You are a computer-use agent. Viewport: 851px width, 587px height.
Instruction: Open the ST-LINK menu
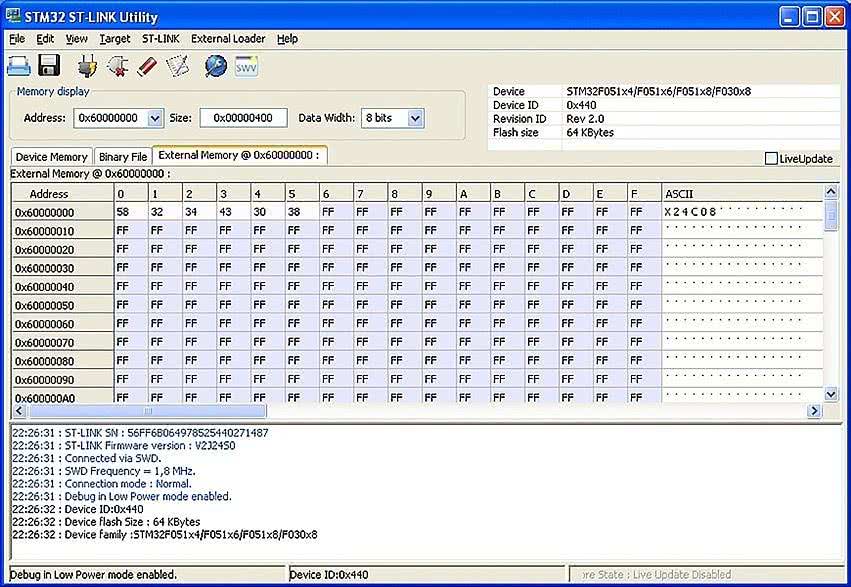pos(160,39)
